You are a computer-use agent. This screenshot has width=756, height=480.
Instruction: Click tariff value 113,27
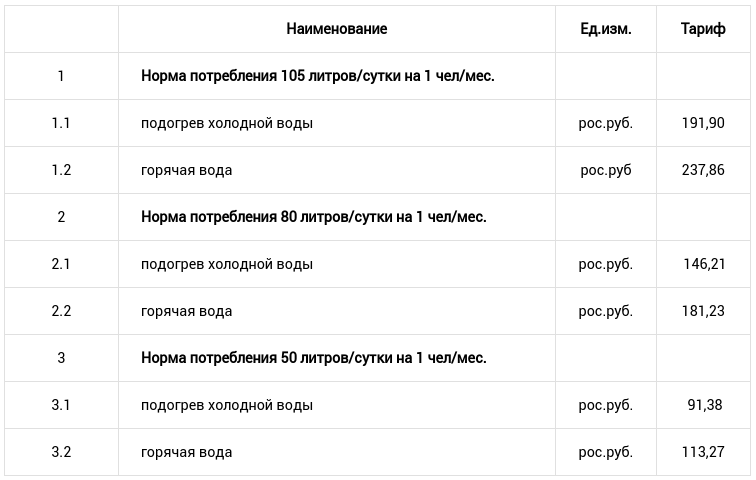click(703, 452)
